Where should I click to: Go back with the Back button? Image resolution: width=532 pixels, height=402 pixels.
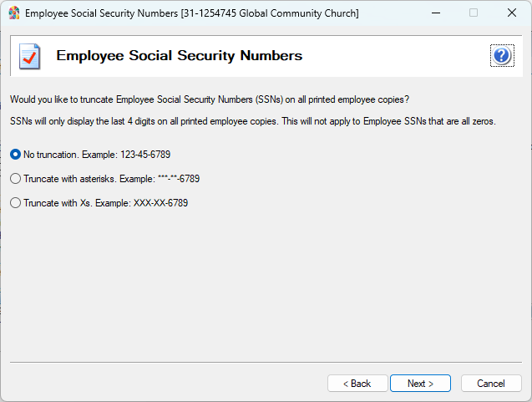click(357, 384)
